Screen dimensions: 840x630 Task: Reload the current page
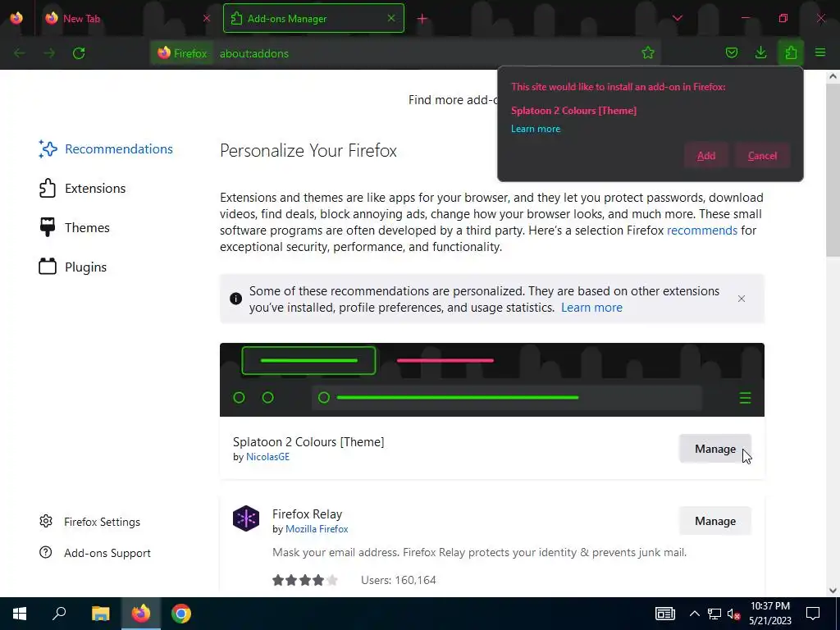point(79,53)
